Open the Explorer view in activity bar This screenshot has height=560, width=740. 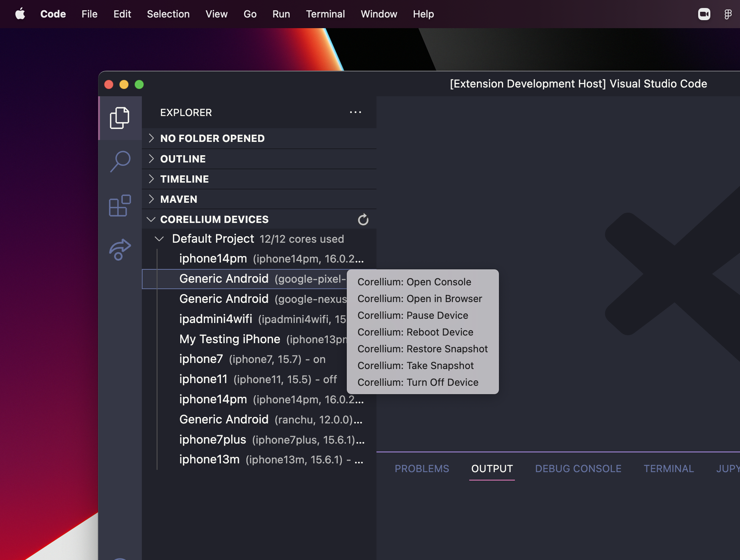click(x=120, y=118)
